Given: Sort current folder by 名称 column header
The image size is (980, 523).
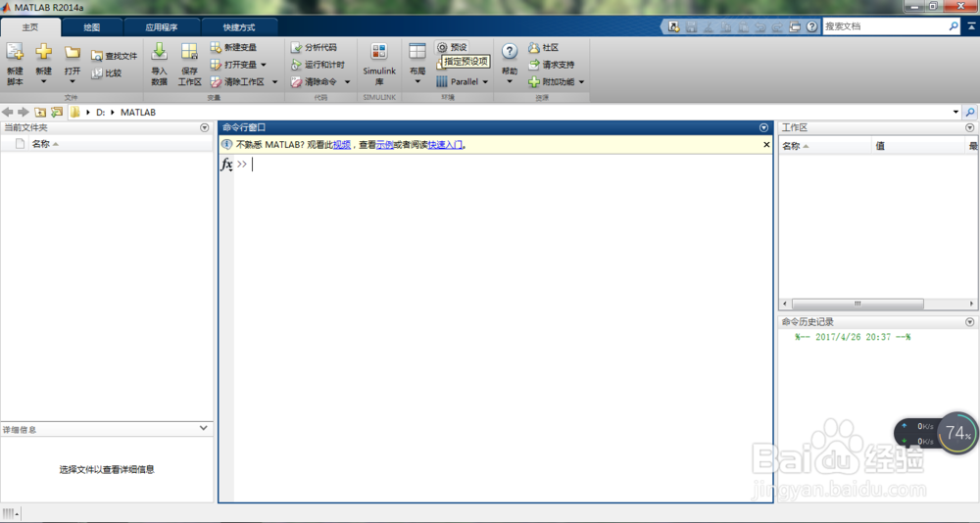Looking at the screenshot, I should 45,144.
